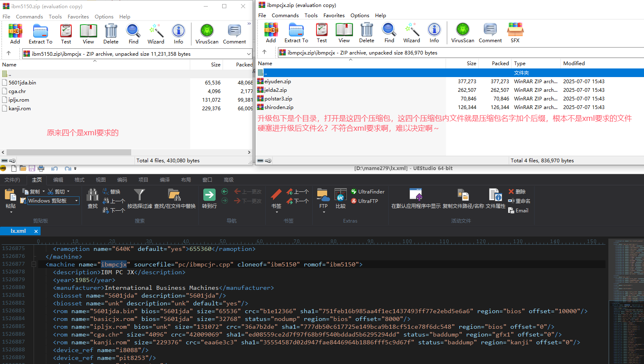
Task: Click the UEStudio paste (粘贴) icon
Action: point(11,195)
